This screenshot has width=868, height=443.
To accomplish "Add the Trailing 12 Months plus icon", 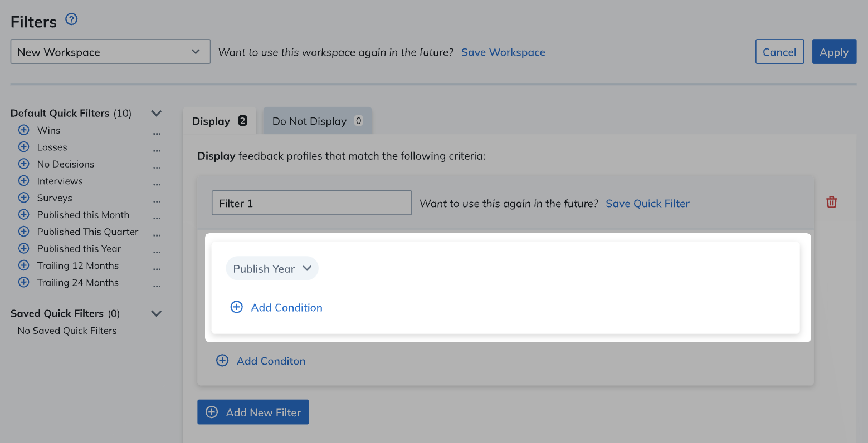I will tap(23, 265).
